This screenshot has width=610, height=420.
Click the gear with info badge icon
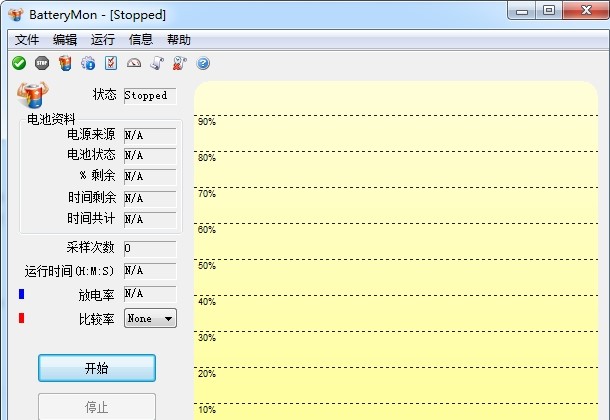88,63
